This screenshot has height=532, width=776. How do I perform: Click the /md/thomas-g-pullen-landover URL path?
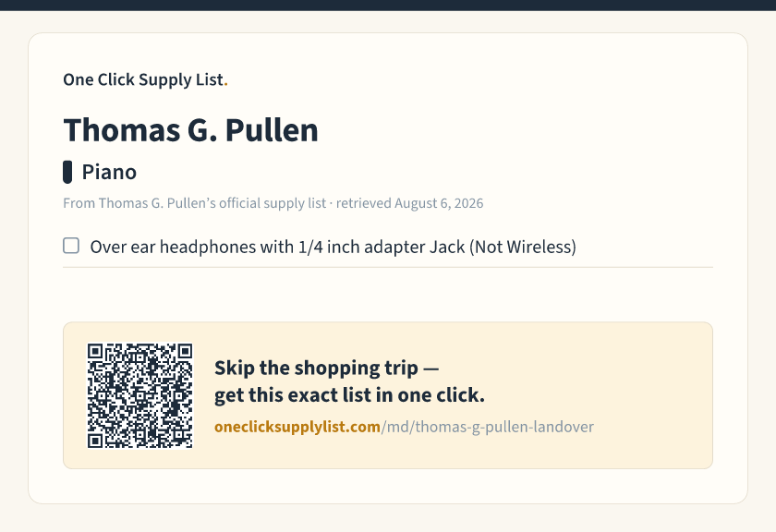tap(488, 427)
